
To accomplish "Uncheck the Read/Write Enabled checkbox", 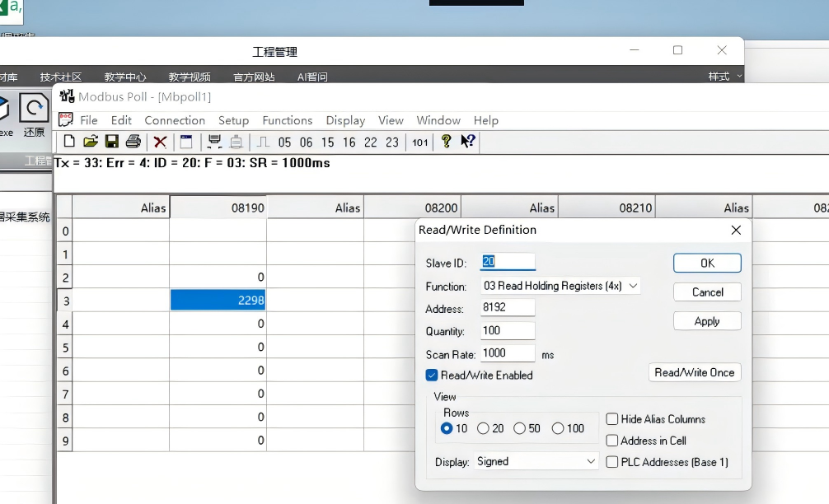I will pos(431,375).
